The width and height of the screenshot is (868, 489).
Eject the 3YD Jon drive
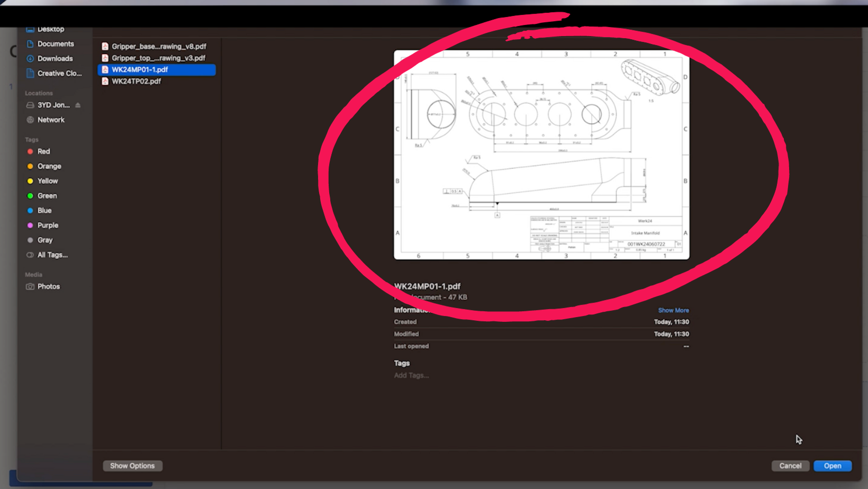click(x=77, y=105)
